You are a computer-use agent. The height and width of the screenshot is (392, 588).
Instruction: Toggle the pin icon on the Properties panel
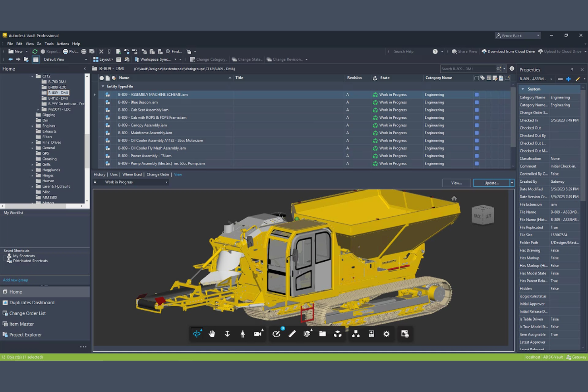click(572, 70)
